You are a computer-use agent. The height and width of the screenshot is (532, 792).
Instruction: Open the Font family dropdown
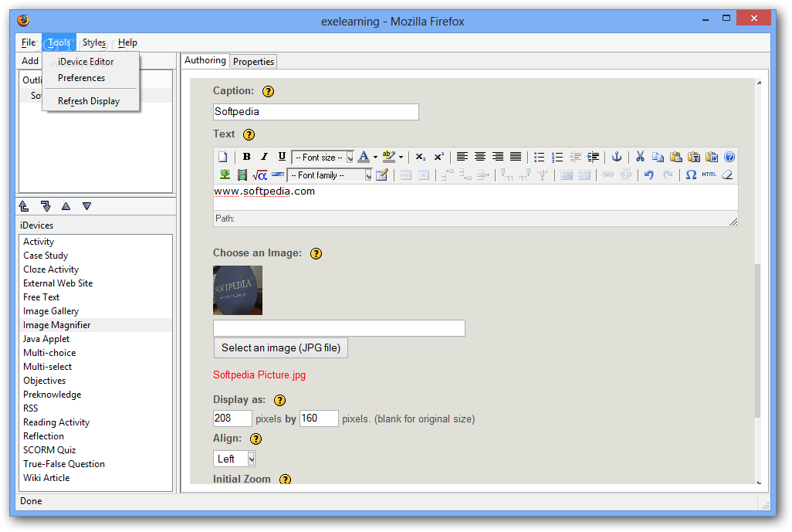point(330,175)
